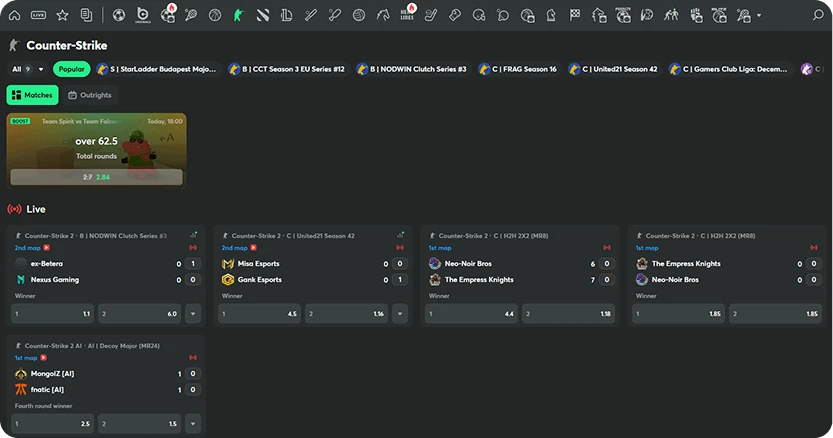833x438 pixels.
Task: Select the football (soccer) sport icon
Action: pyautogui.click(x=119, y=15)
